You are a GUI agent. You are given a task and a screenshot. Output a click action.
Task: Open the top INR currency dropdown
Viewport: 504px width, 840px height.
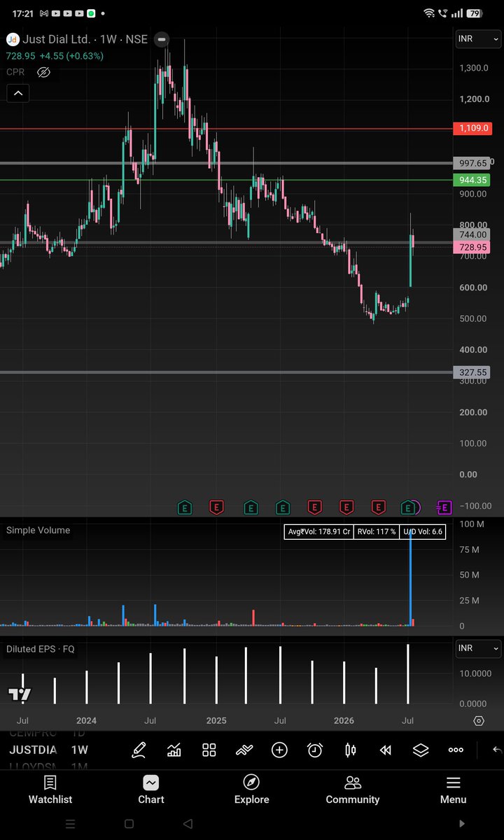tap(478, 39)
